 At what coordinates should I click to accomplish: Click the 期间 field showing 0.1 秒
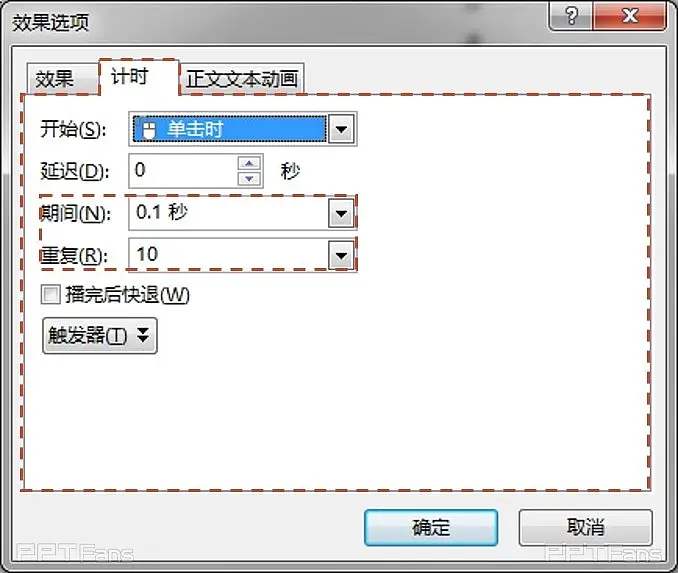(x=228, y=213)
